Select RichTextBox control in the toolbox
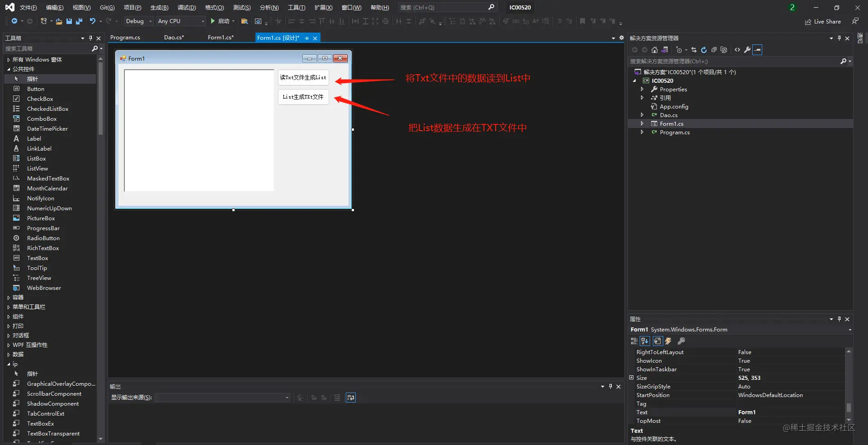Viewport: 868px width, 445px height. tap(43, 248)
